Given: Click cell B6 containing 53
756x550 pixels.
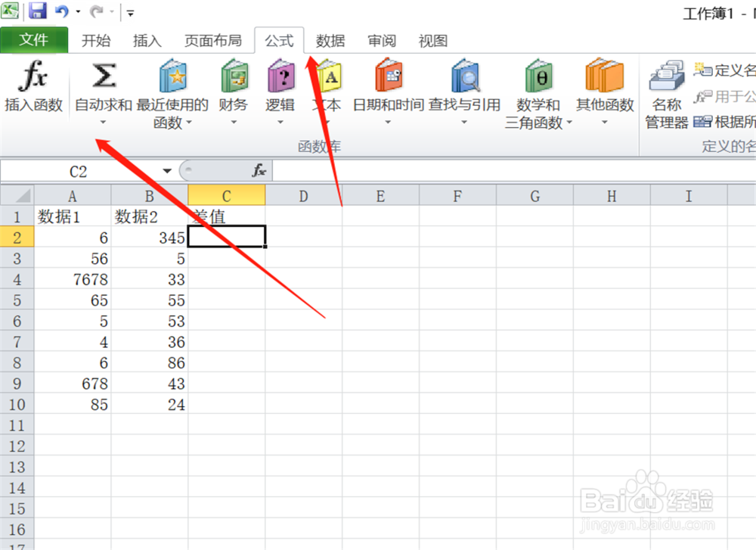Looking at the screenshot, I should [x=150, y=322].
